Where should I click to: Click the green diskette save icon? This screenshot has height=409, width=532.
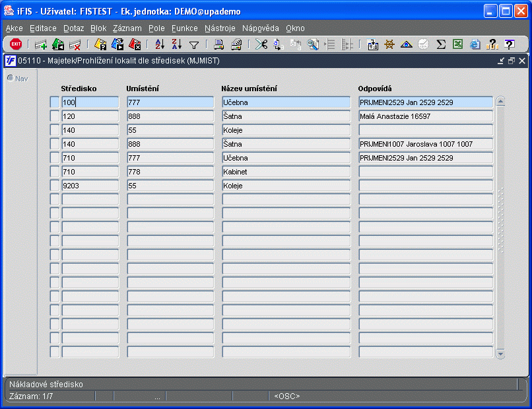58,44
